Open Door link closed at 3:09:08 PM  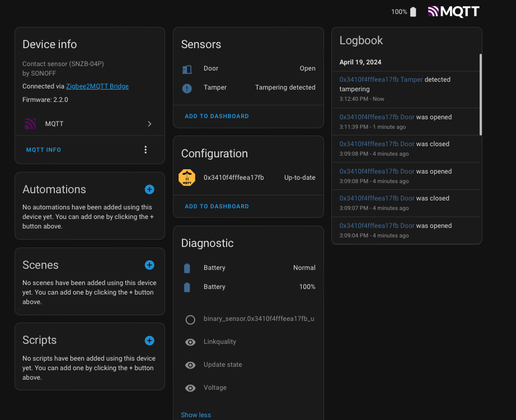click(377, 144)
